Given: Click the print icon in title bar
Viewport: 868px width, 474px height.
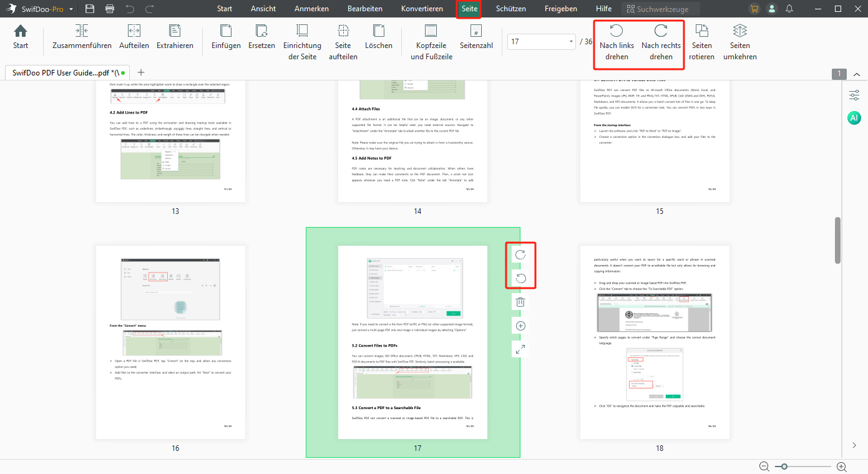Looking at the screenshot, I should [x=110, y=9].
